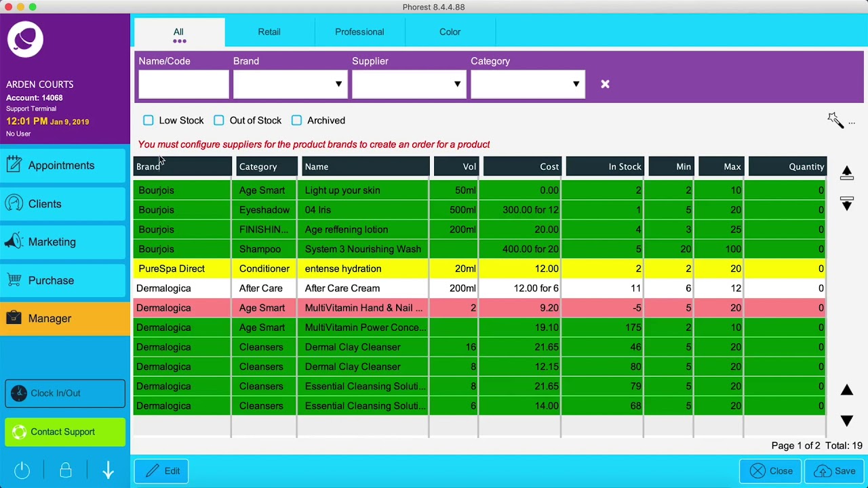Switch to the Retail tab
This screenshot has height=488, width=868.
pos(269,32)
